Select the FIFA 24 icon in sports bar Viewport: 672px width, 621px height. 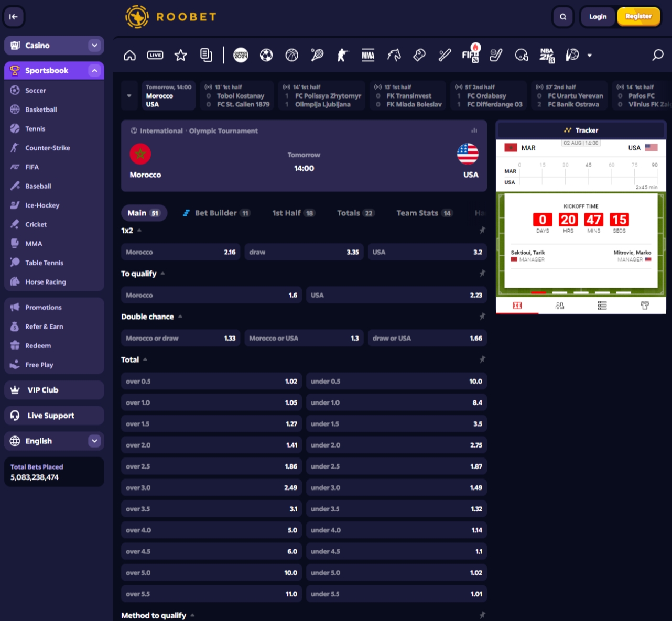471,54
